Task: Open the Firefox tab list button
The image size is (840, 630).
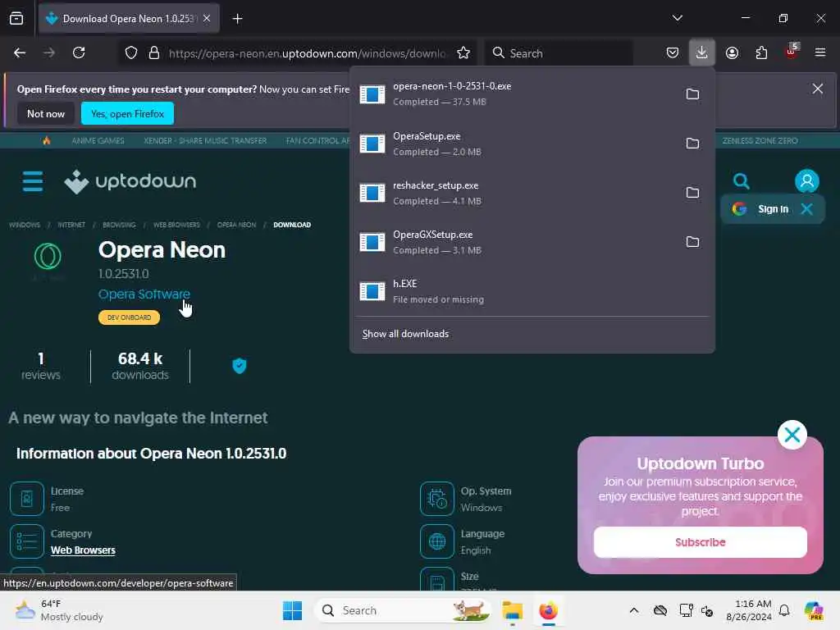Action: click(16, 19)
